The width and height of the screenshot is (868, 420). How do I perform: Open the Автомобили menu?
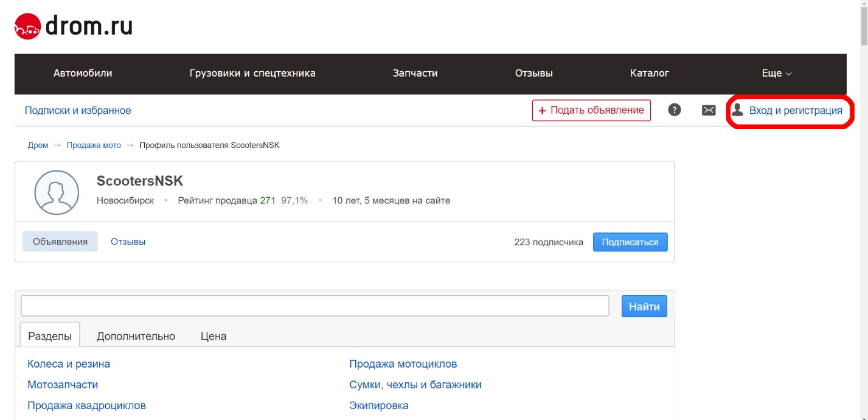click(83, 73)
